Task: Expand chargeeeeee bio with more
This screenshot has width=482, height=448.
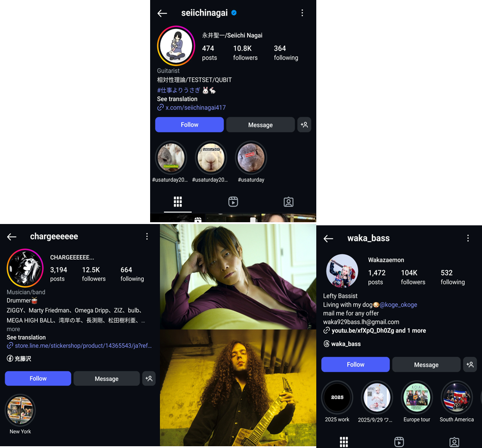Action: (x=13, y=329)
